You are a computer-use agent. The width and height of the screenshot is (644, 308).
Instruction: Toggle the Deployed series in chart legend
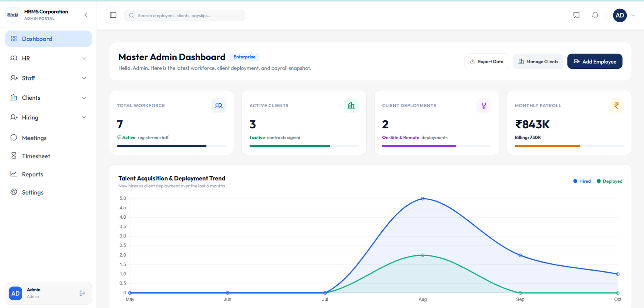point(609,181)
